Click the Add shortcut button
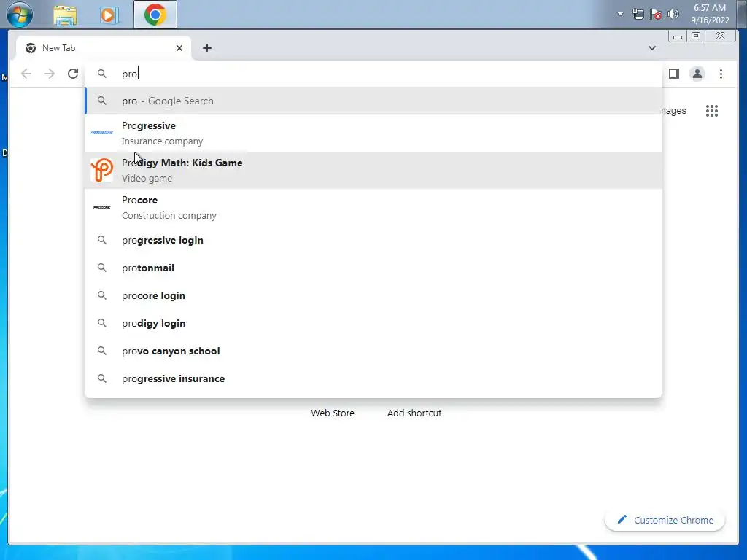 414,413
